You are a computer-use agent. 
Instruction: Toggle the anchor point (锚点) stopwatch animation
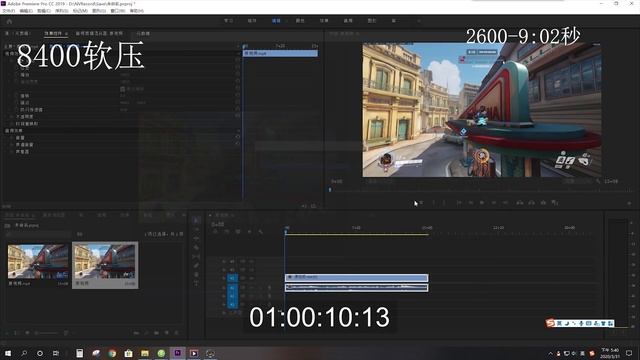16,103
